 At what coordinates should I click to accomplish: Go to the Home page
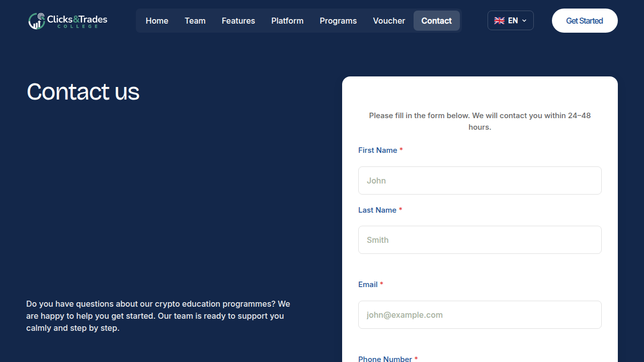click(x=157, y=21)
